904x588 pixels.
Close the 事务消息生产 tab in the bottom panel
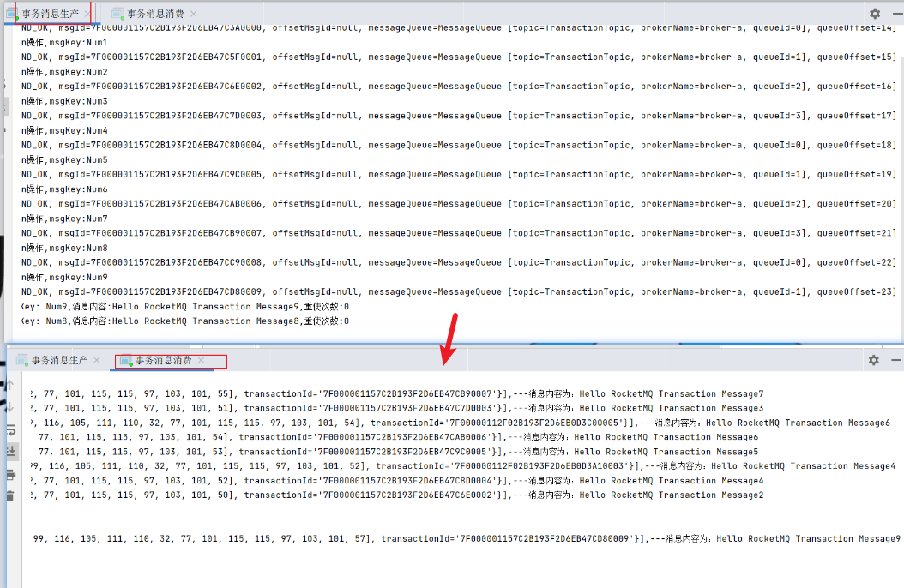(x=97, y=360)
